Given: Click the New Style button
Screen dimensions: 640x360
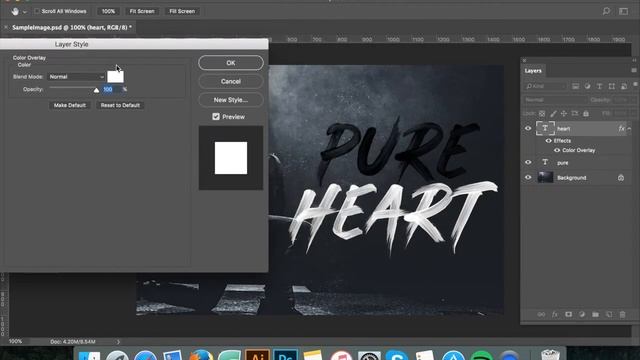Looking at the screenshot, I should 231,100.
